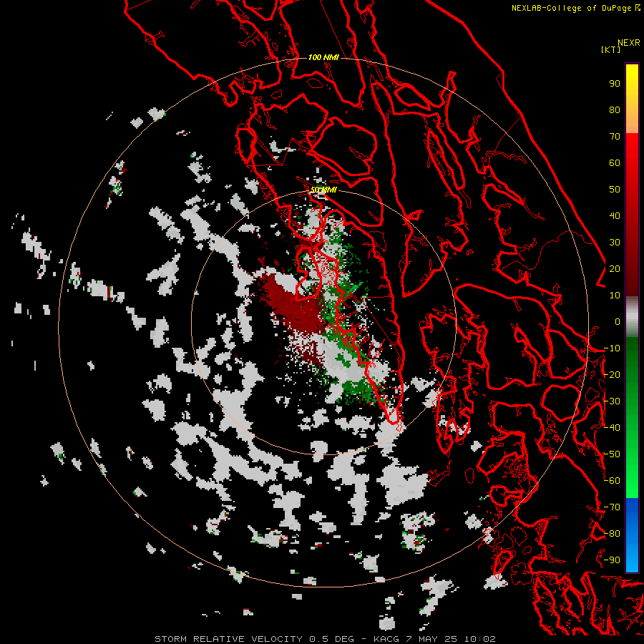Click the -70 value on the velocity scale
644x644 pixels.
tap(612, 507)
